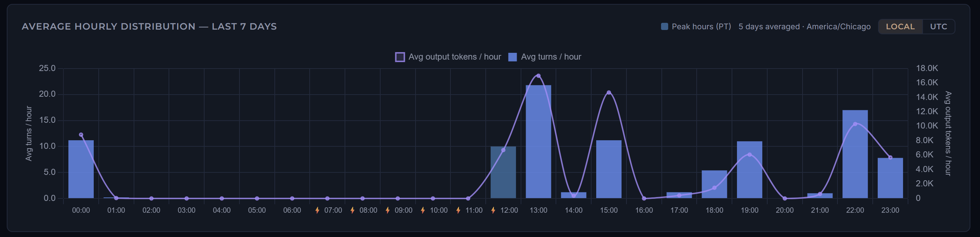Click the lightning icon beside 10:00
Image resolution: width=980 pixels, height=237 pixels.
coord(423,210)
